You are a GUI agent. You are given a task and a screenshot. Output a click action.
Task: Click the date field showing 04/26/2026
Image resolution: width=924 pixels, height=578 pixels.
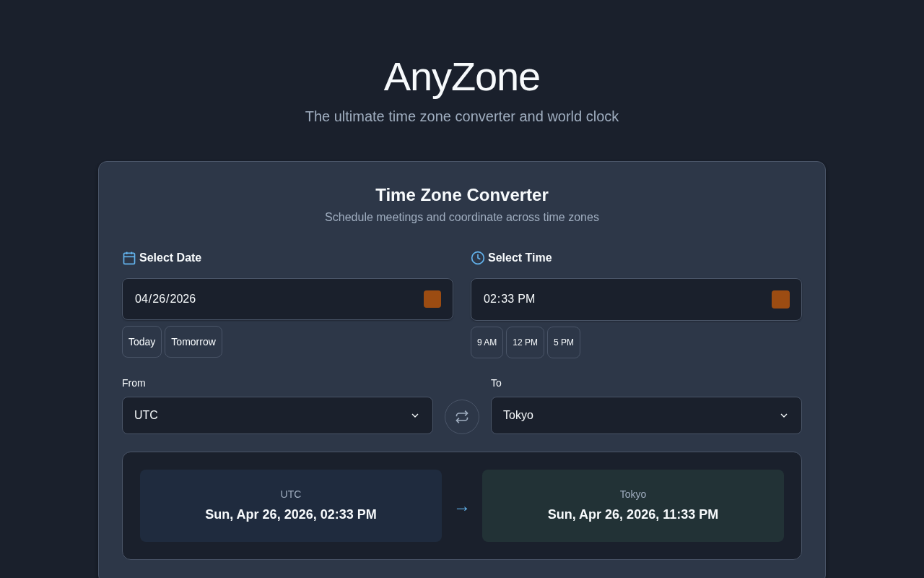267,299
